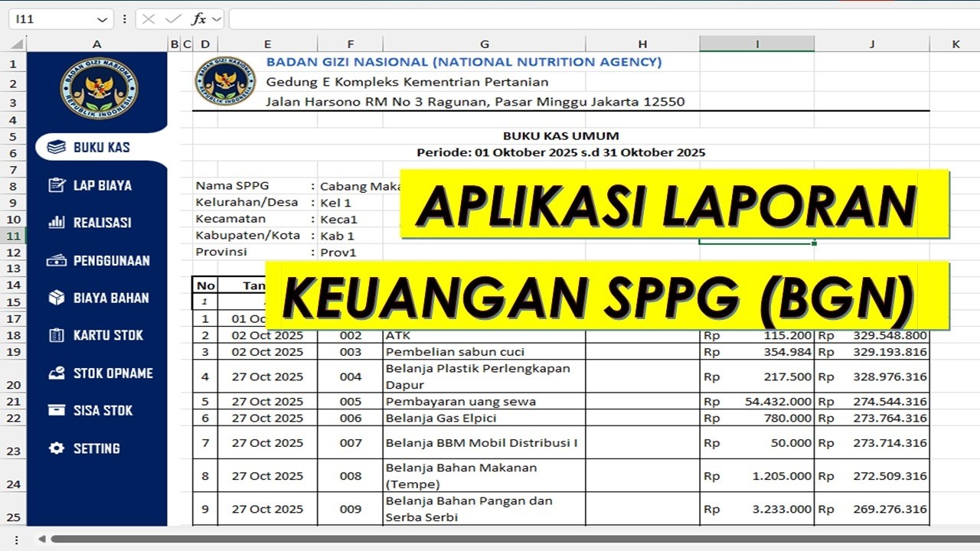Click the 'Pembelian sabun cuci' cell
The image size is (980, 551).
tap(484, 352)
